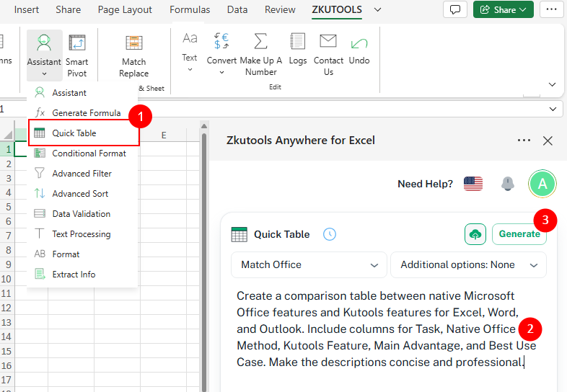The height and width of the screenshot is (392, 567).
Task: Select row 14 header
Action: (x=6, y=337)
